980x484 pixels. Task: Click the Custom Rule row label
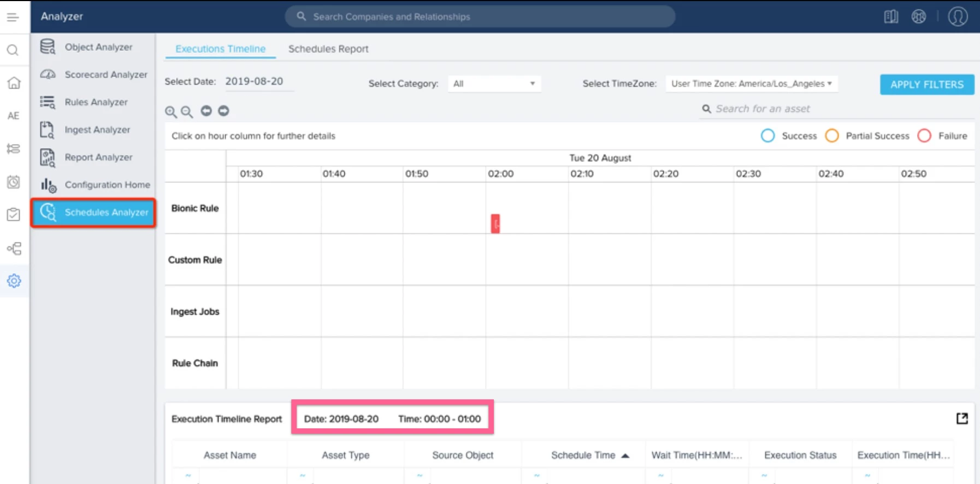[195, 260]
